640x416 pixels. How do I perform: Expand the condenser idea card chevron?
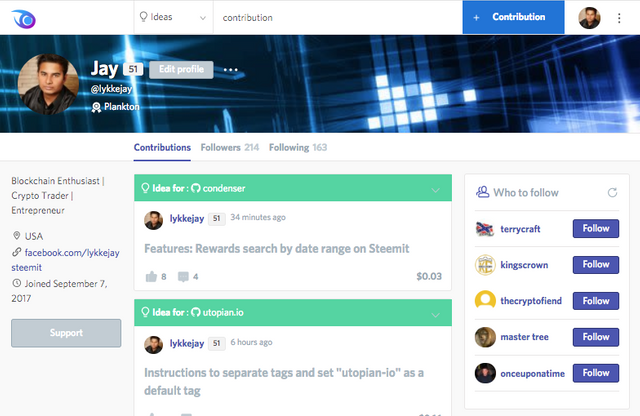click(436, 190)
